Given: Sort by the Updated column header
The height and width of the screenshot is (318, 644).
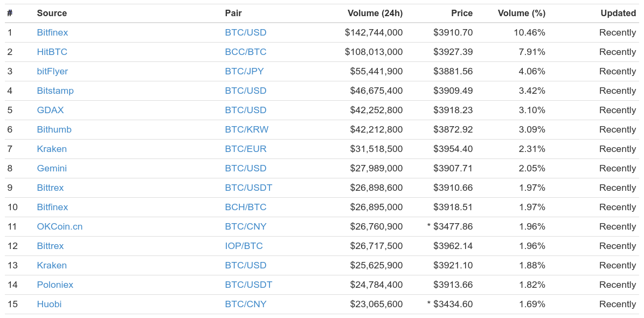Looking at the screenshot, I should 618,13.
